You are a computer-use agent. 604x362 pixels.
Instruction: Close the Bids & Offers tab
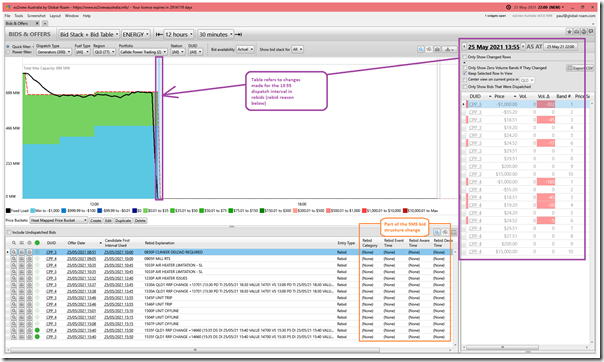pyautogui.click(x=37, y=23)
